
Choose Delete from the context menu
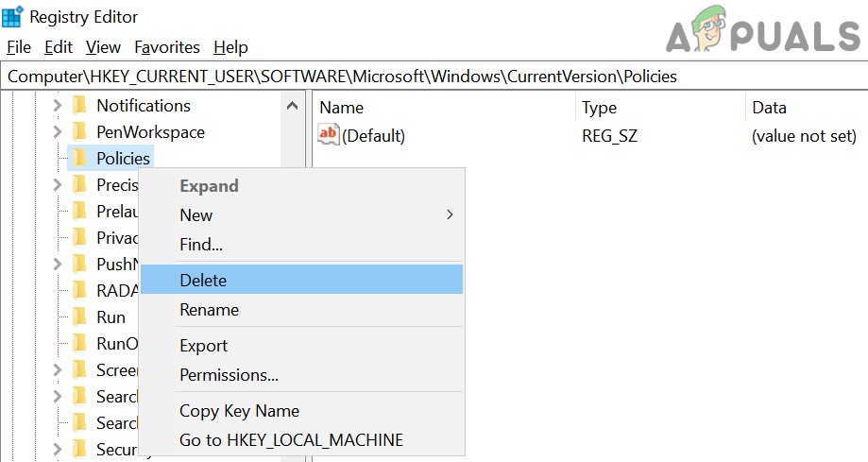(203, 280)
